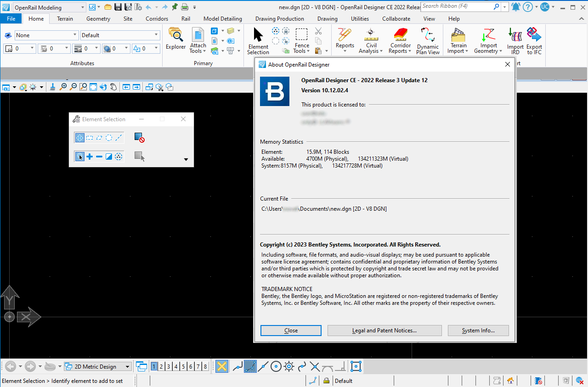The image size is (588, 387).
Task: Select Pan View hand tool
Action: (x=113, y=86)
